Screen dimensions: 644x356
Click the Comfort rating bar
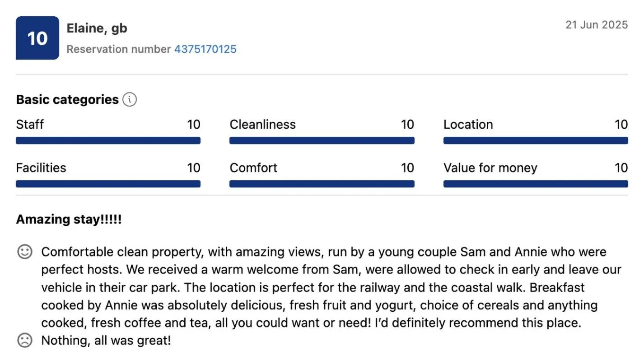click(322, 184)
